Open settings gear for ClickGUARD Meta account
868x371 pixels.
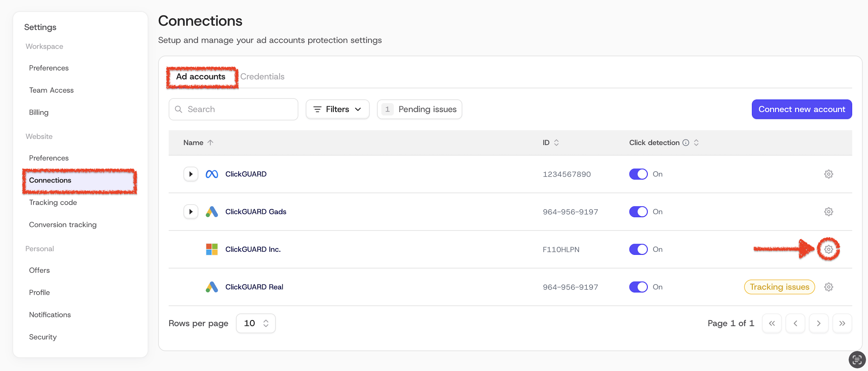point(828,174)
